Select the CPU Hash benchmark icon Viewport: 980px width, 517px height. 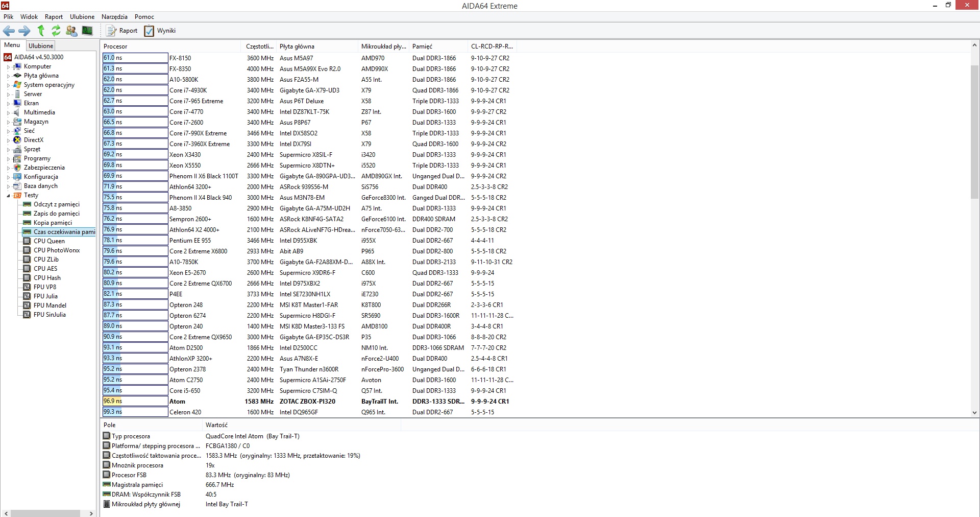point(28,278)
